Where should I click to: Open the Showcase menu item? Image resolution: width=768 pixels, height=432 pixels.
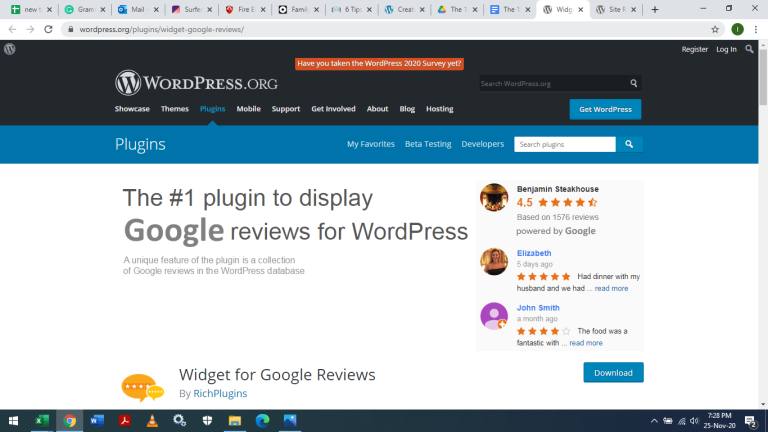(x=132, y=109)
